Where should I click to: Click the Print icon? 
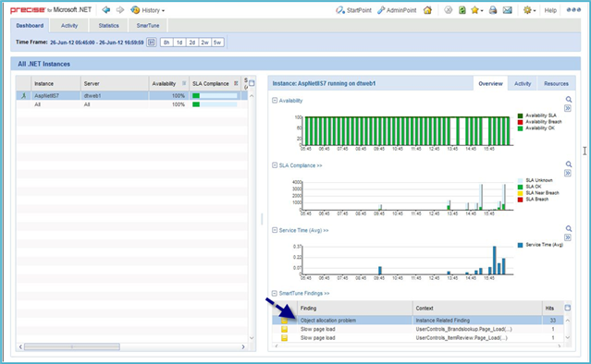coord(493,10)
